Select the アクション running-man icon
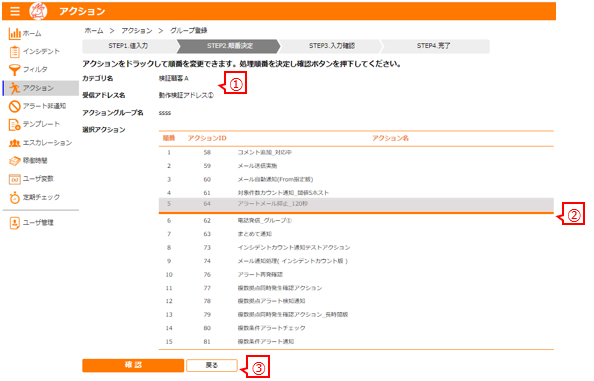The image size is (594, 381). click(x=14, y=88)
